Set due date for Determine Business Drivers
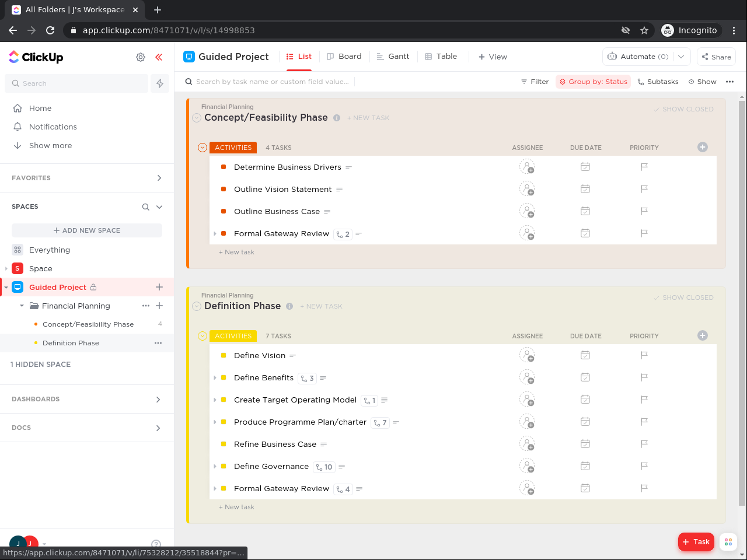 585,167
